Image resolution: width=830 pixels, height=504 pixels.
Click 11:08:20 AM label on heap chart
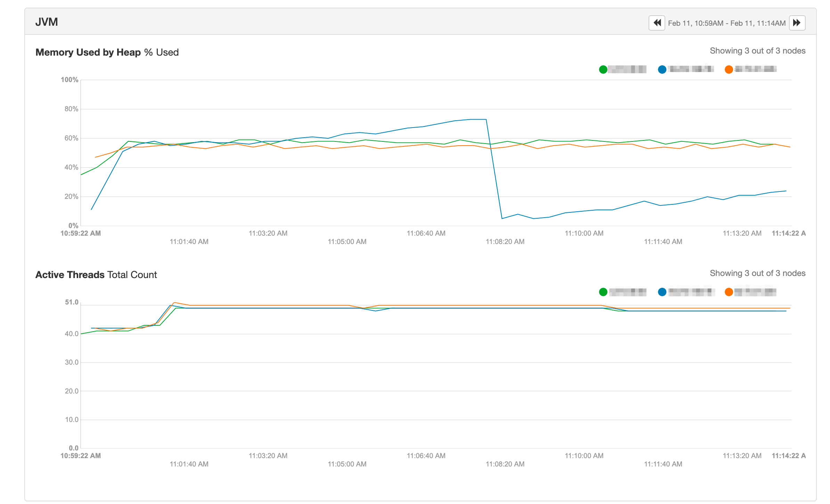click(x=505, y=242)
